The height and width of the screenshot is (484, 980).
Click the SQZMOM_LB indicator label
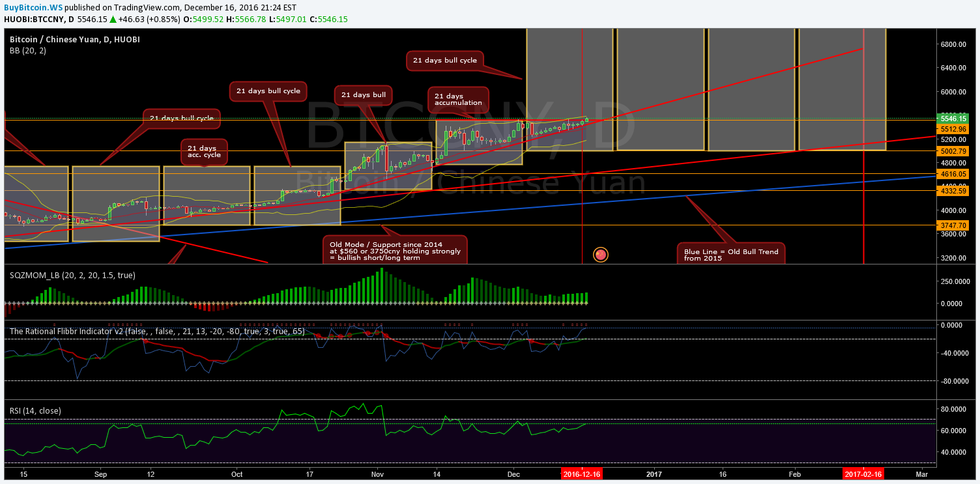(x=72, y=275)
